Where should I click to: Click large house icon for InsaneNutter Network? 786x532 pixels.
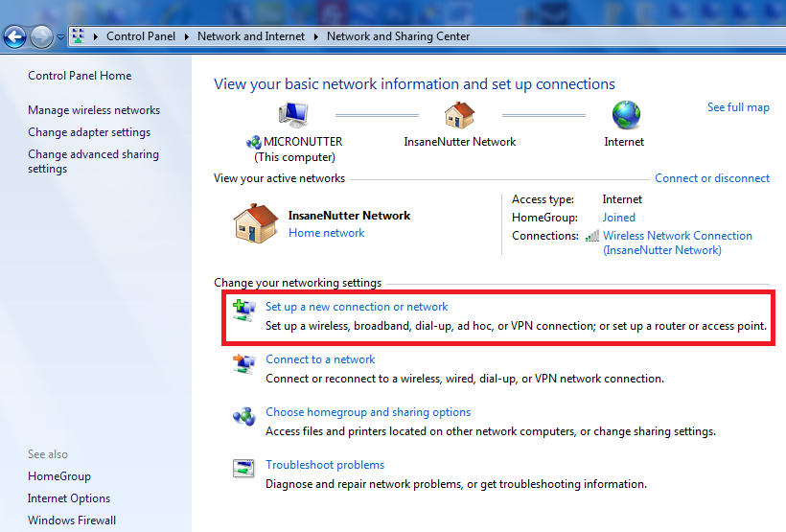(x=256, y=223)
